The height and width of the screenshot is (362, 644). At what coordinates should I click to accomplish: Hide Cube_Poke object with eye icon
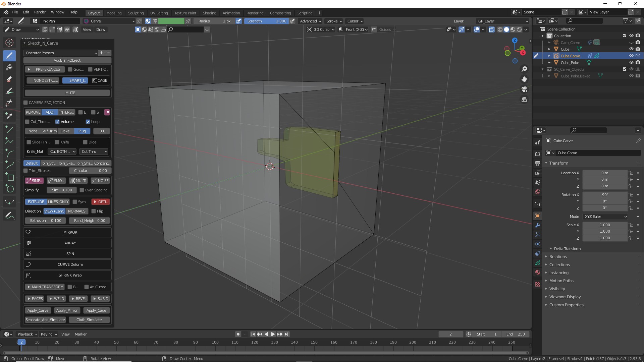[631, 63]
